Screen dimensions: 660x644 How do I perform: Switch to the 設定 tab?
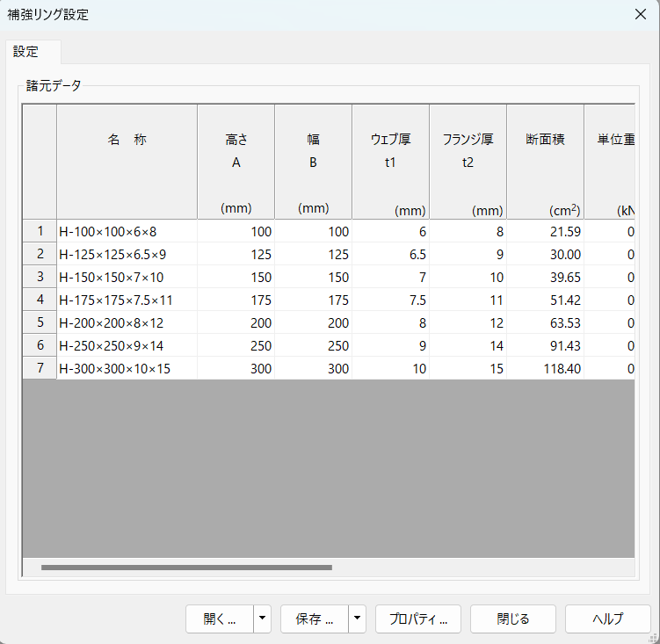point(26,52)
